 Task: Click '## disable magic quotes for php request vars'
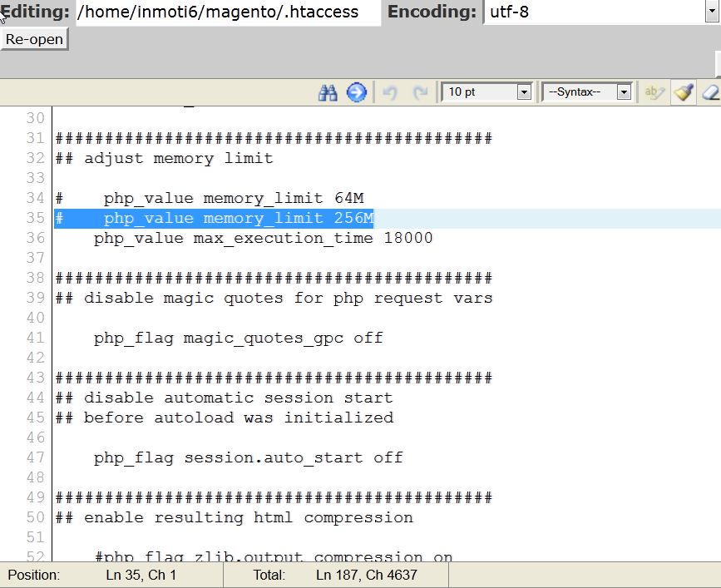(x=274, y=298)
